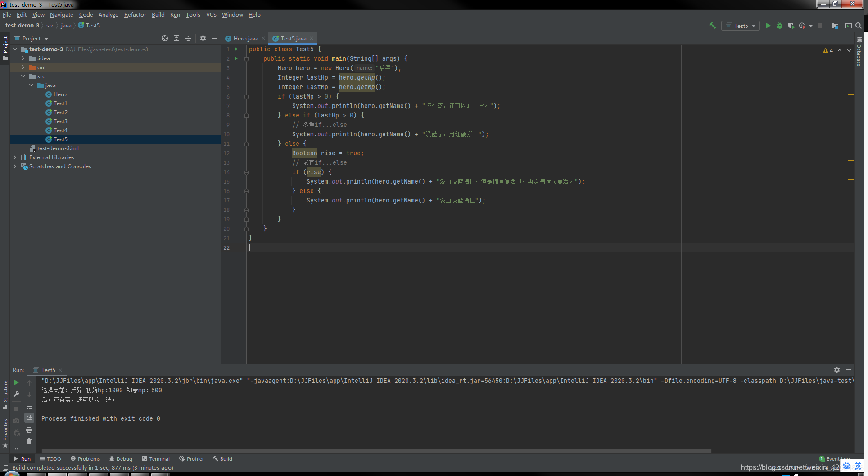This screenshot has width=868, height=476.
Task: Hide the Run panel with minus icon
Action: click(x=849, y=370)
